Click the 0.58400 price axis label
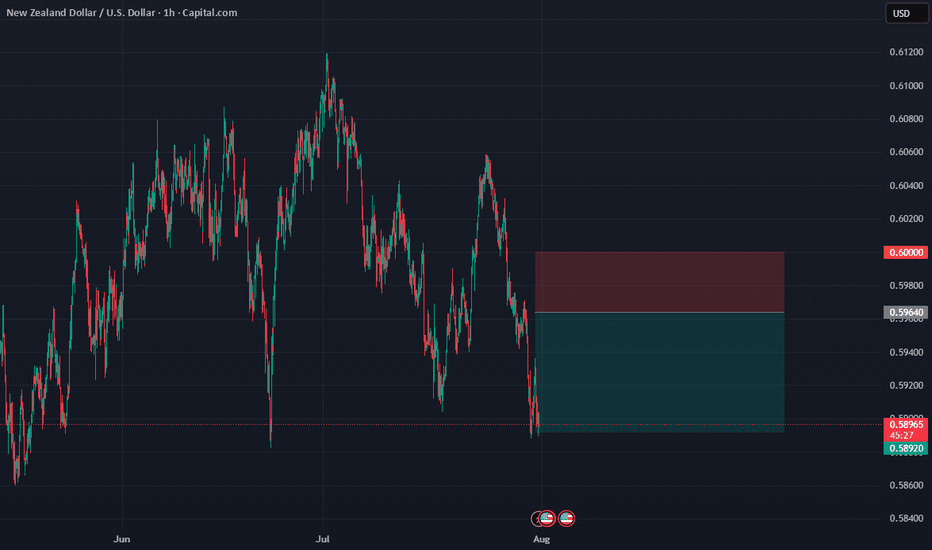This screenshot has height=550, width=932. 906,518
